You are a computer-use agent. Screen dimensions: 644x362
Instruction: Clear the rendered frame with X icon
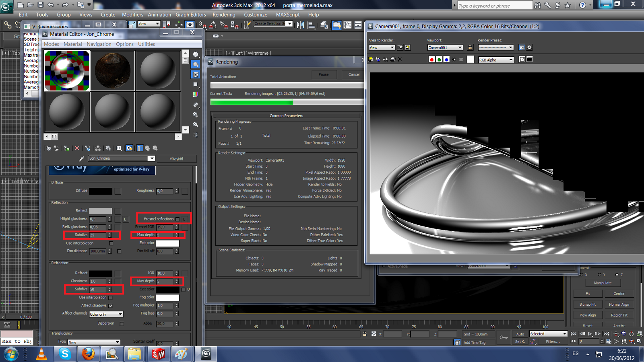(x=400, y=60)
